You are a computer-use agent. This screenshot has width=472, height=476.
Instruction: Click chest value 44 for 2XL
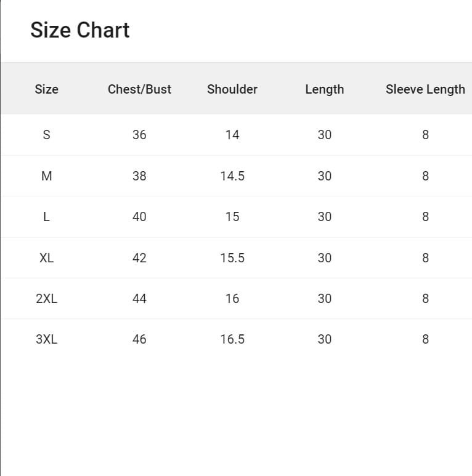coord(139,299)
